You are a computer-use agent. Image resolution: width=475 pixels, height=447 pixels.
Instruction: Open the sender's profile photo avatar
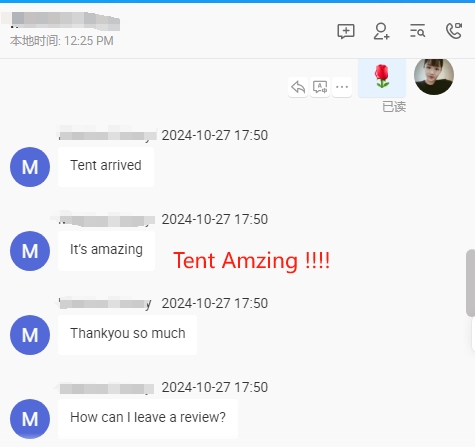(434, 76)
